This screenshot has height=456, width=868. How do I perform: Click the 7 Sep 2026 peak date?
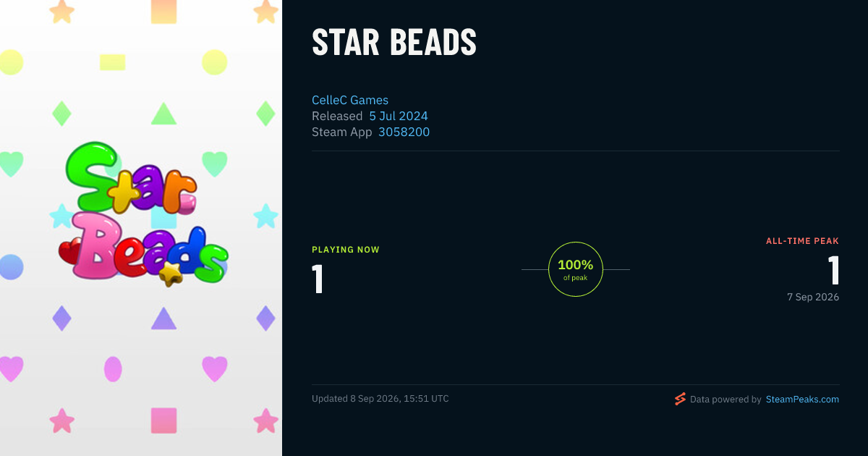(813, 297)
